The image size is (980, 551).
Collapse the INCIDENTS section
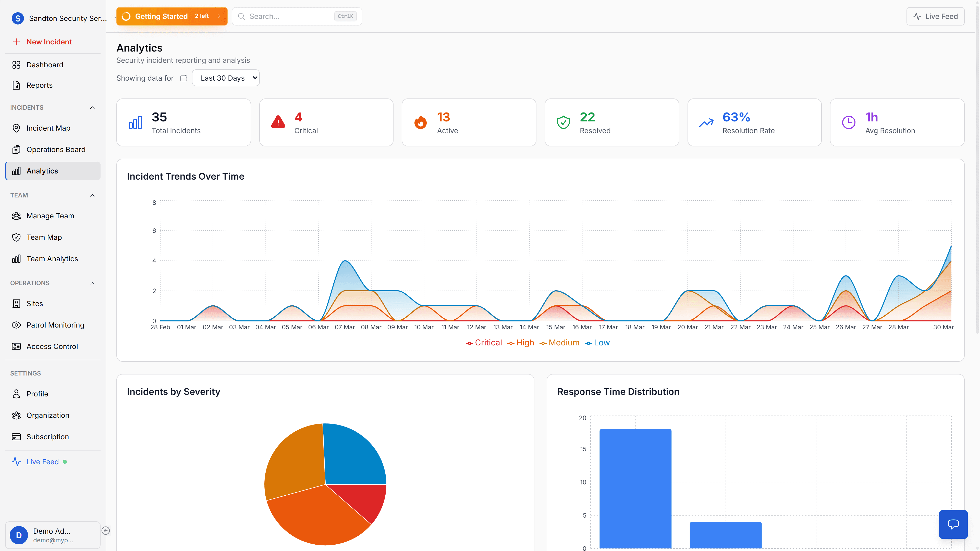[x=92, y=108]
